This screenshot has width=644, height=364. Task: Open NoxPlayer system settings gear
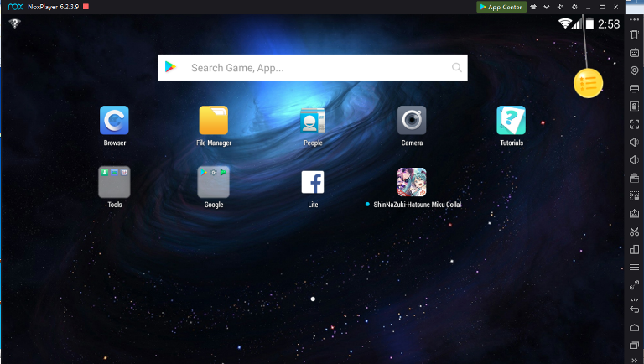click(574, 7)
